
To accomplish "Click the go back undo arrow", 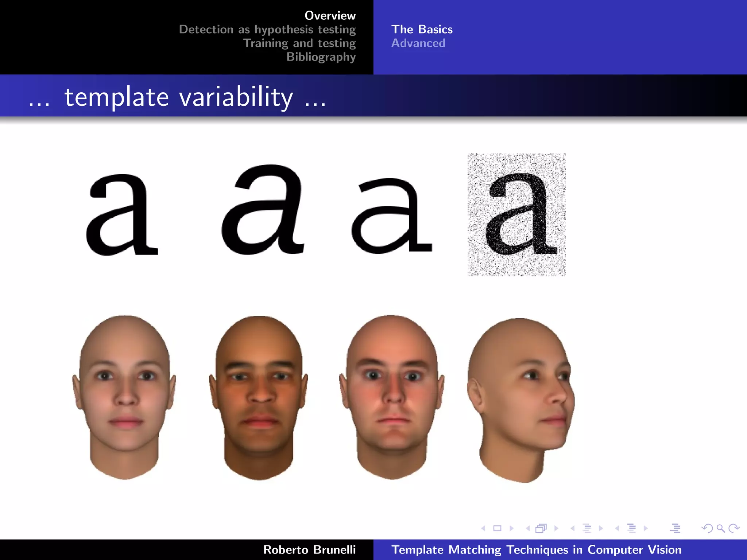I will pos(707,528).
